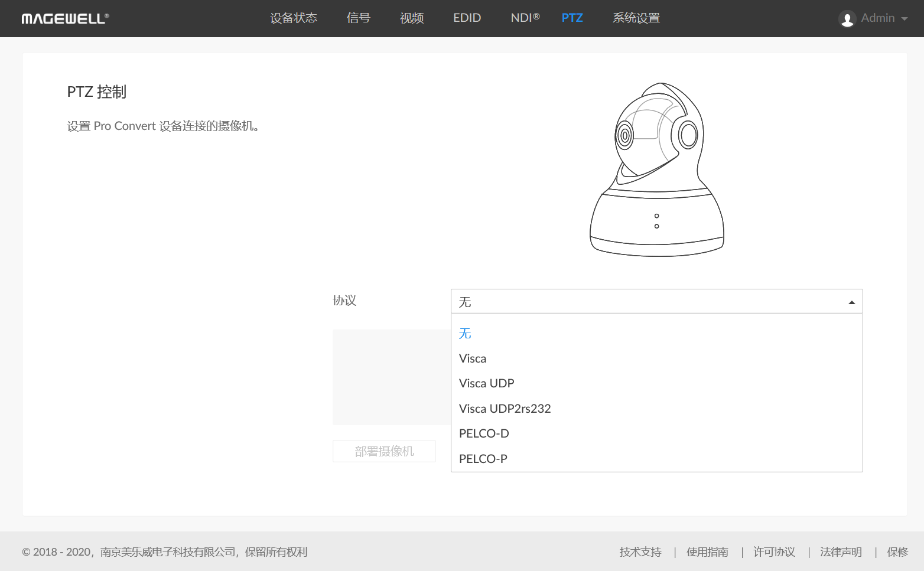
Task: Expand the Admin account dropdown arrow
Action: pyautogui.click(x=904, y=19)
